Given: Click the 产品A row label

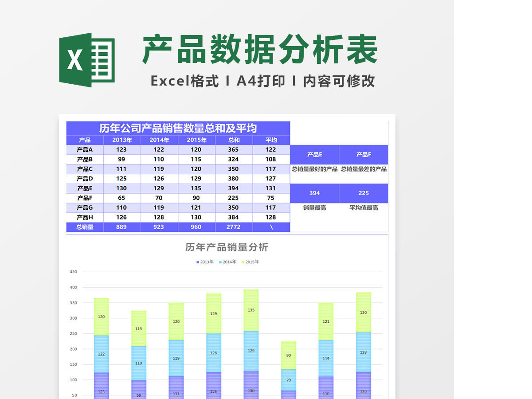Looking at the screenshot, I should [x=85, y=150].
